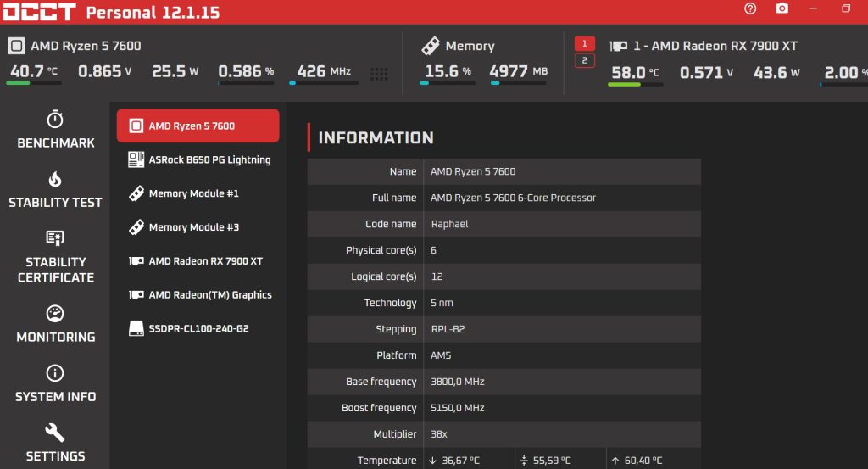Click the MONITORING label
The height and width of the screenshot is (469, 868).
tap(55, 337)
